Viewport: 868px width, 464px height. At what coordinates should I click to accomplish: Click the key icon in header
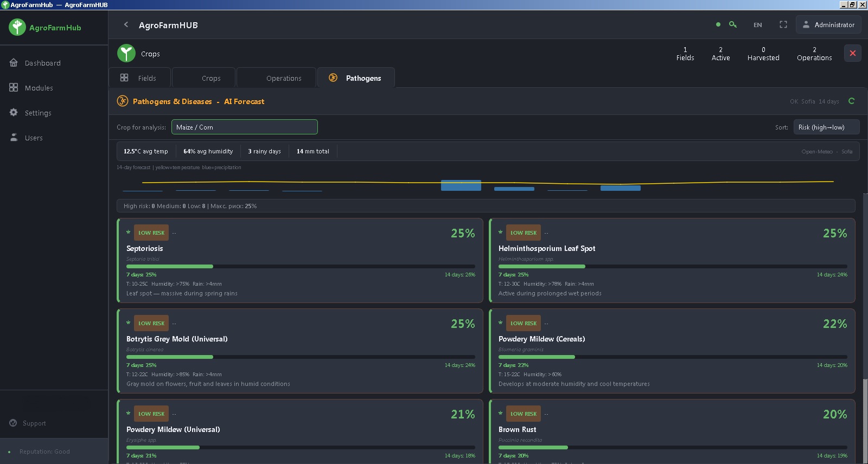coord(733,24)
